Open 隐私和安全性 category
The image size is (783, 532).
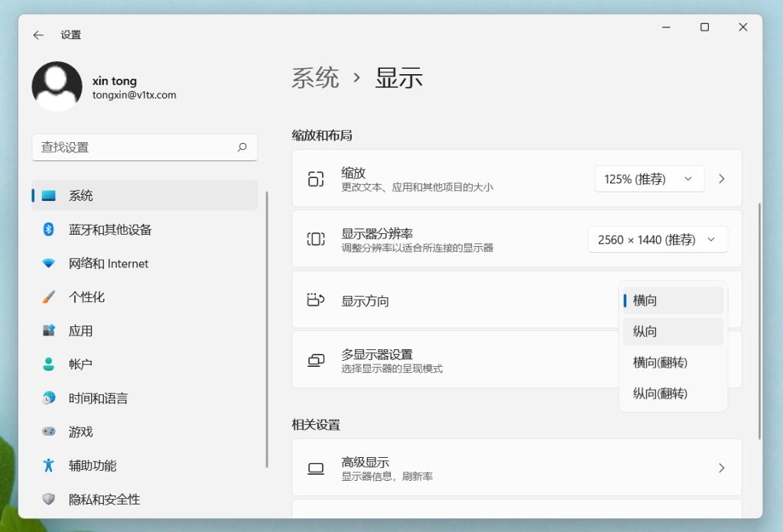click(145, 499)
